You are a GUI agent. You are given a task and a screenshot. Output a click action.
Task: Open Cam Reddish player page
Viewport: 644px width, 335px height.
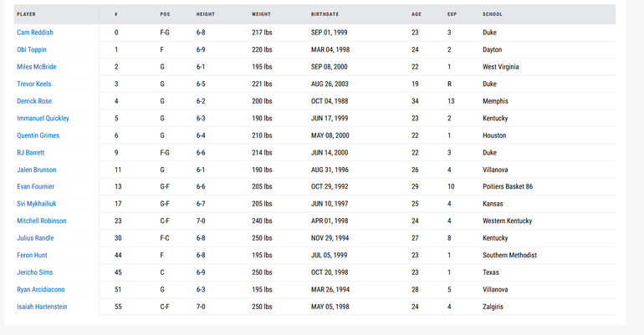click(35, 33)
